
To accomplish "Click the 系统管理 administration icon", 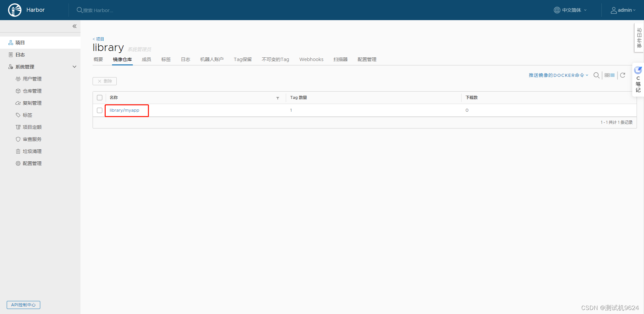I will pyautogui.click(x=11, y=67).
